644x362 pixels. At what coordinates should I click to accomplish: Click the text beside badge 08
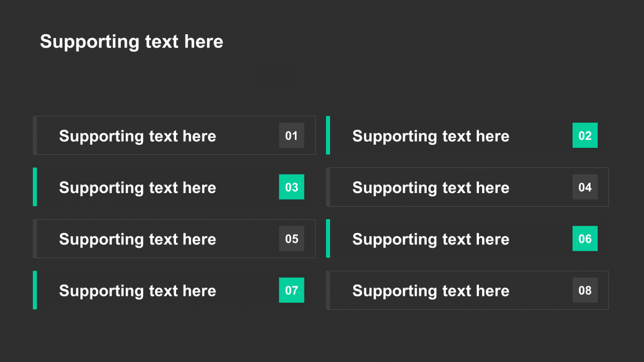pos(431,291)
